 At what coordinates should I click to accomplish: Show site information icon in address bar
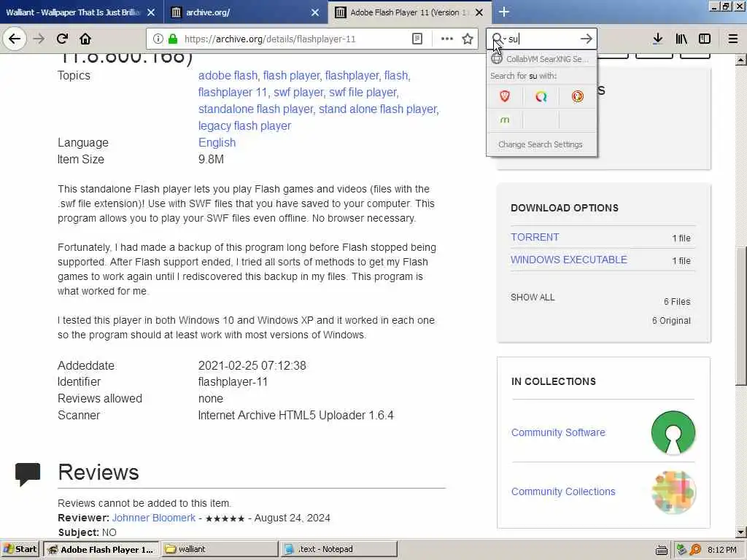click(158, 39)
